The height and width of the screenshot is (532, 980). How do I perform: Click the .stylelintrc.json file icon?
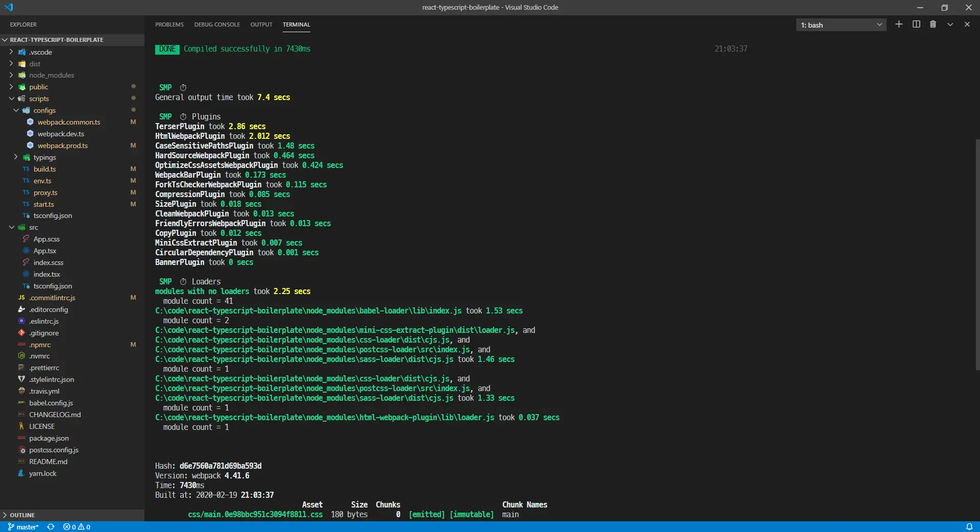coord(21,379)
